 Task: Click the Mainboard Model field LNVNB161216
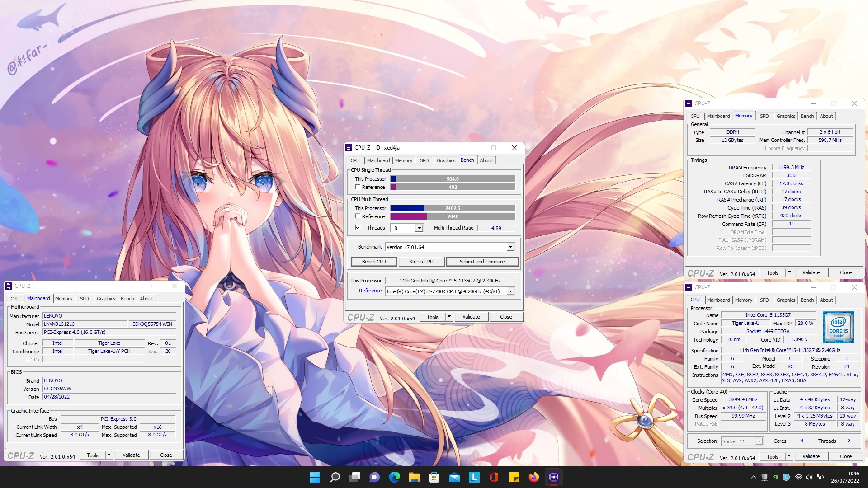(x=85, y=324)
